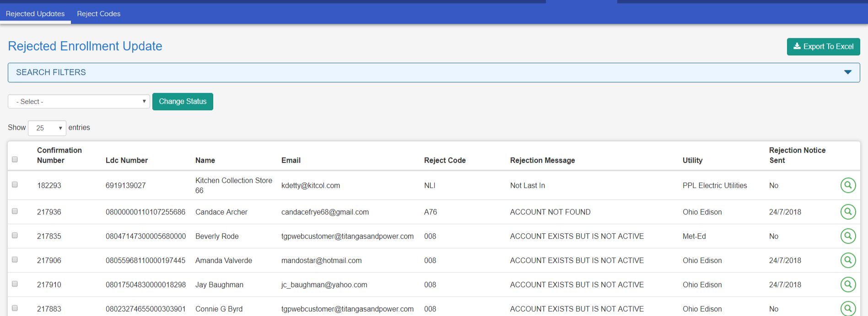Click Ldc number 08055968110000197445
Screen dimensions: 868x316
tap(146, 261)
